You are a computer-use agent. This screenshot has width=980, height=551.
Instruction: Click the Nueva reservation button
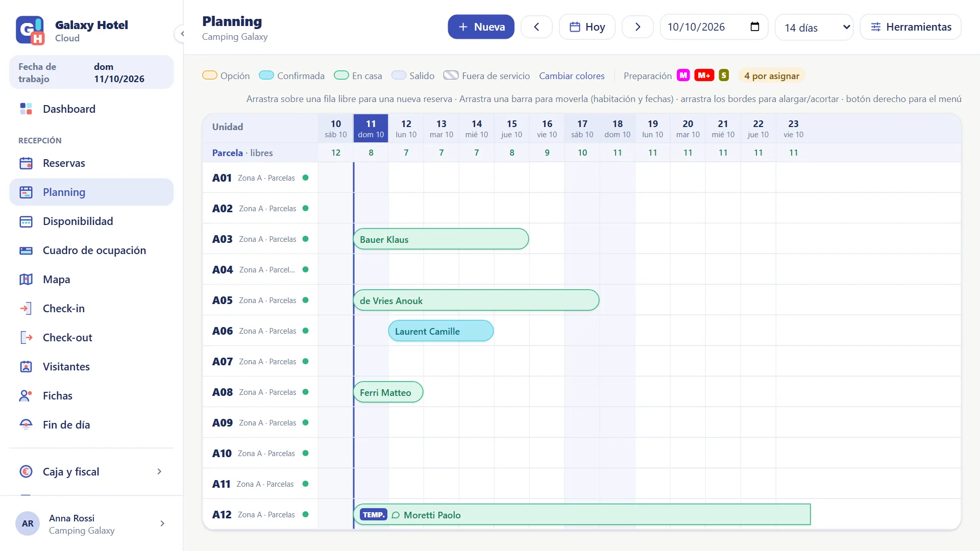481,27
